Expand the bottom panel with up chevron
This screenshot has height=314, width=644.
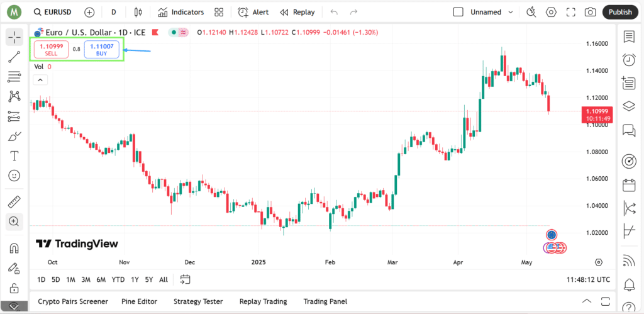tap(587, 301)
